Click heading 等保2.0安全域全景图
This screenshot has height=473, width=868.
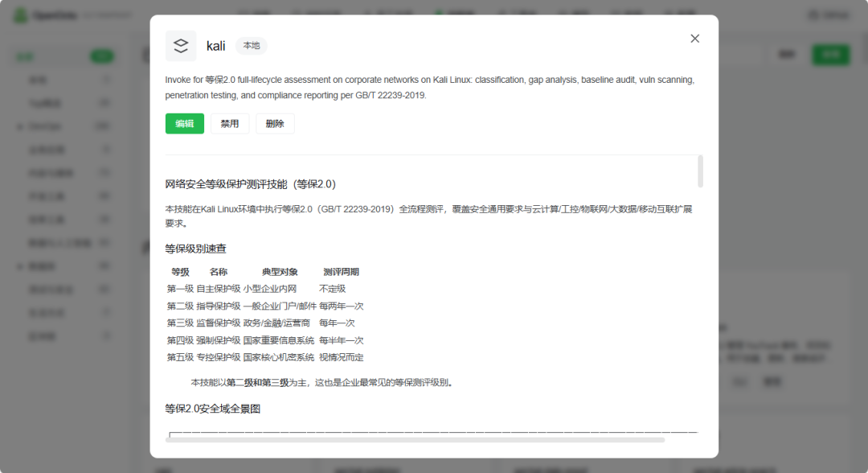(212, 409)
